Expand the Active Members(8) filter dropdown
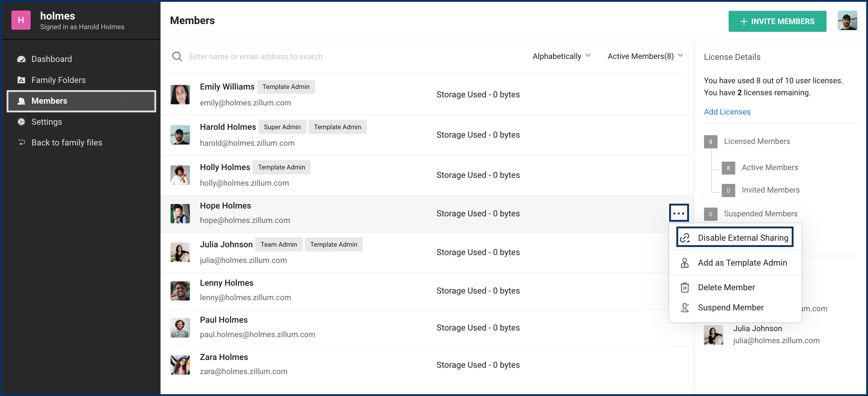The height and width of the screenshot is (396, 868). pos(645,56)
